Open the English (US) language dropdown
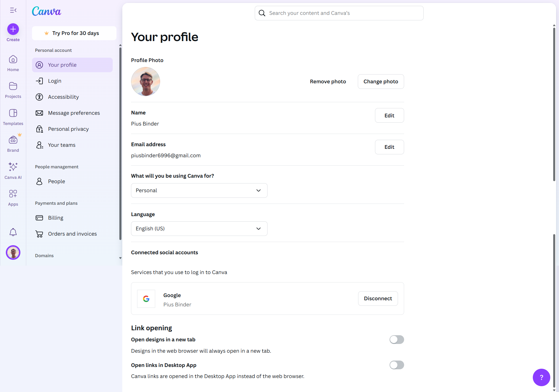The width and height of the screenshot is (559, 392). (x=199, y=229)
